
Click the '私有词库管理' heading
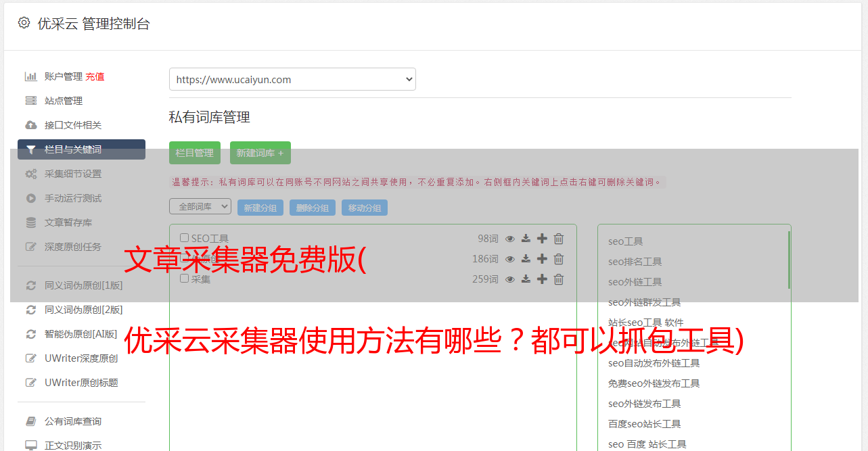[210, 117]
